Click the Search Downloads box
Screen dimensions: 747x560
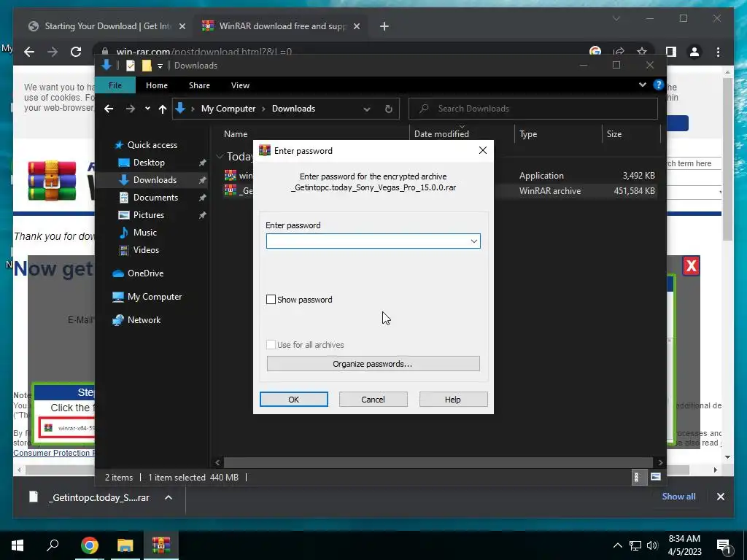point(533,109)
